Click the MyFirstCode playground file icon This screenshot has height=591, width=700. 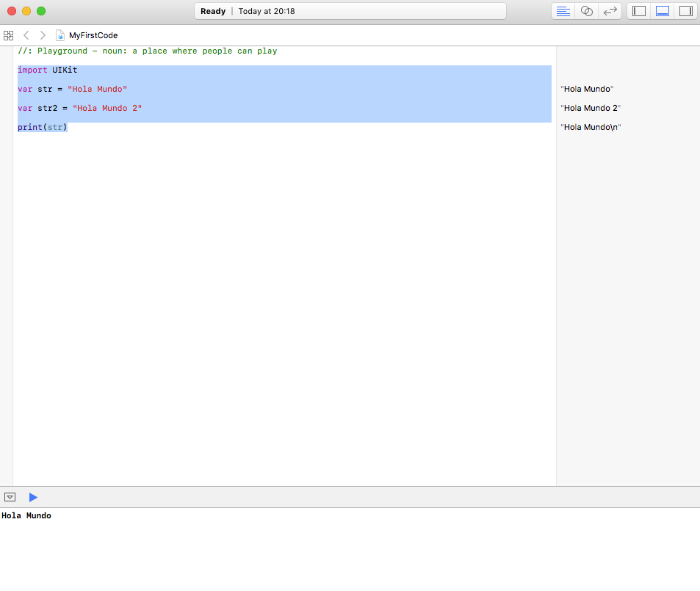tap(59, 35)
